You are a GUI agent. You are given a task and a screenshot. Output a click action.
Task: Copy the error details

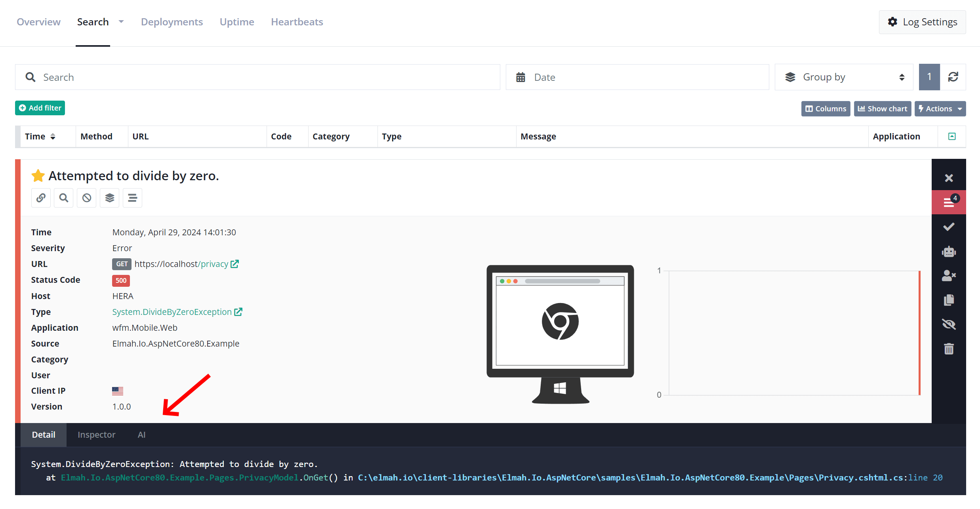click(x=949, y=300)
